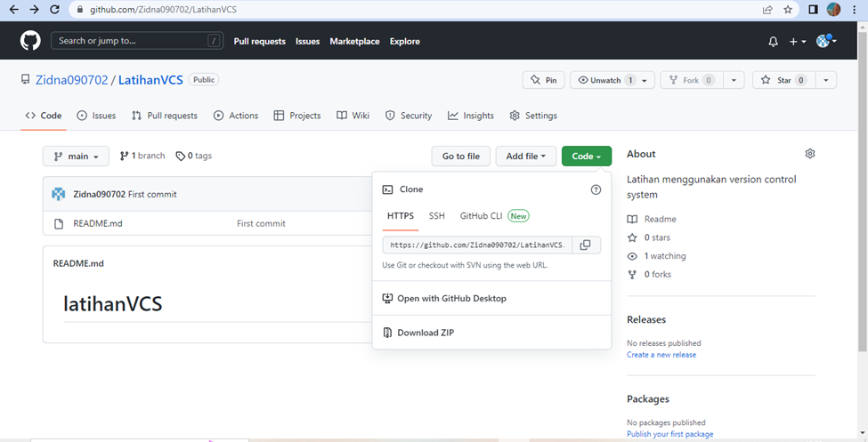Click the GitHub octocat logo

[x=30, y=41]
